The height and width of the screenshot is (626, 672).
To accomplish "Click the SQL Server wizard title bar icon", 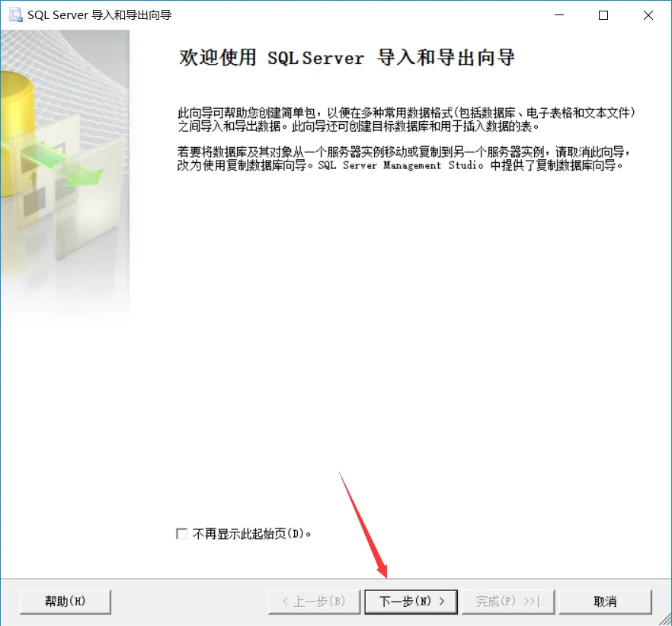I will (16, 15).
